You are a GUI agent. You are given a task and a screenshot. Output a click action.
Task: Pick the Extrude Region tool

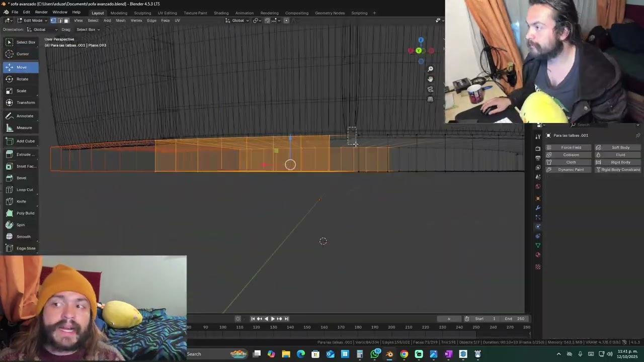(x=21, y=154)
